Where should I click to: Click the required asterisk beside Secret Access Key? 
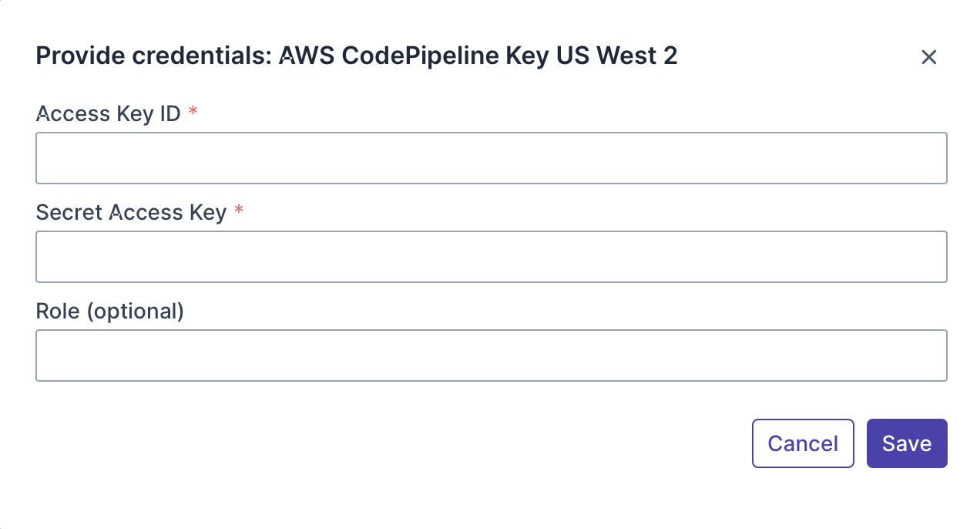tap(239, 211)
